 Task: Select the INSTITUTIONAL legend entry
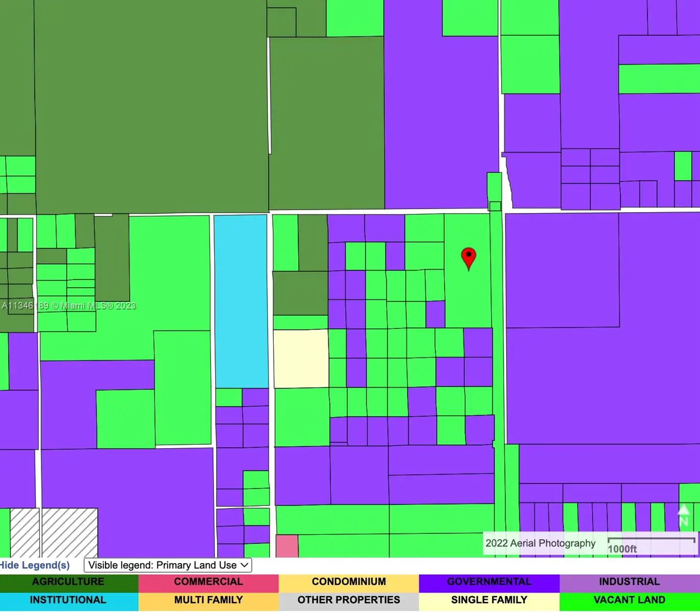69,600
